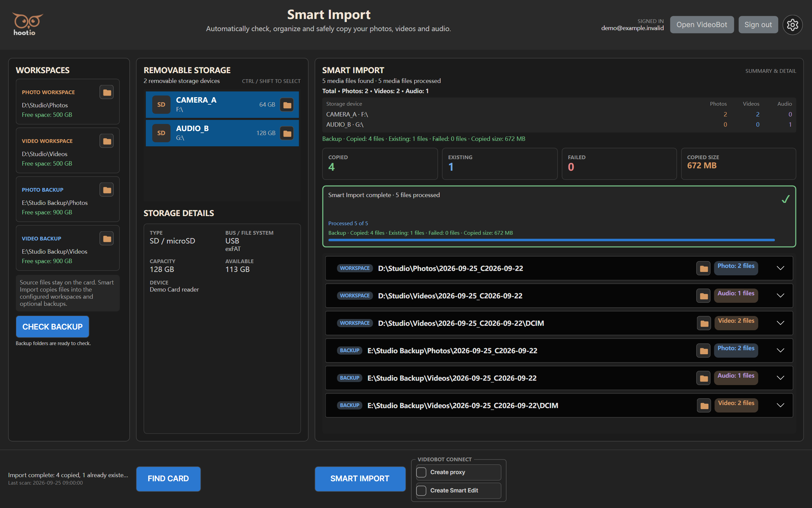Expand workspace Videos DCIM row chevron

pyautogui.click(x=780, y=323)
